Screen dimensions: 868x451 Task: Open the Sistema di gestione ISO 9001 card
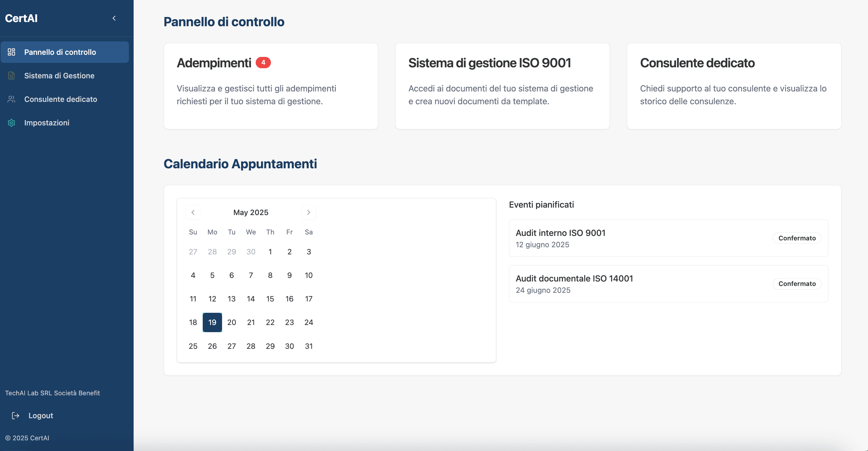[x=502, y=86]
